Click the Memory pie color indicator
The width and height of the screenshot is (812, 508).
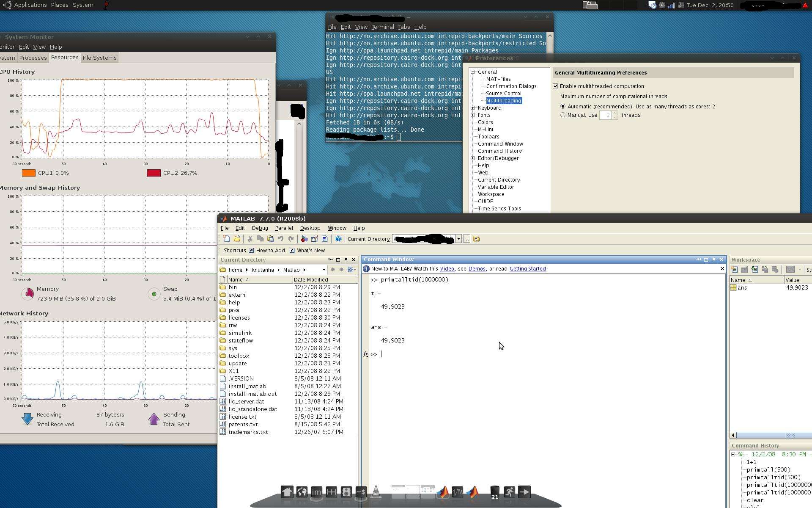tap(27, 293)
